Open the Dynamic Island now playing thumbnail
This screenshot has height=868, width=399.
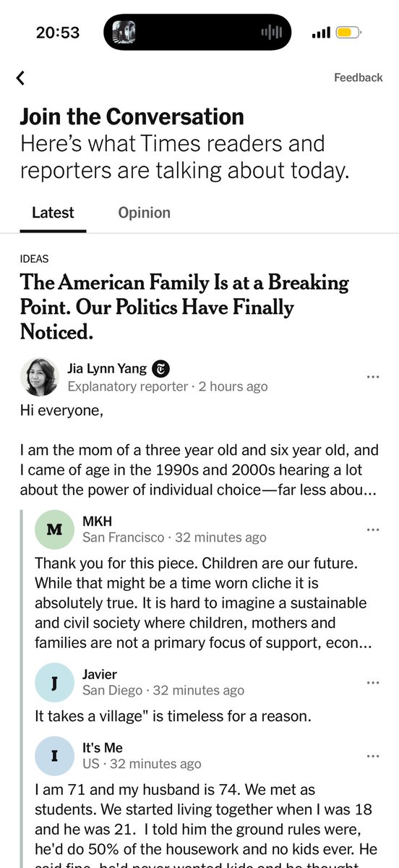pos(124,33)
